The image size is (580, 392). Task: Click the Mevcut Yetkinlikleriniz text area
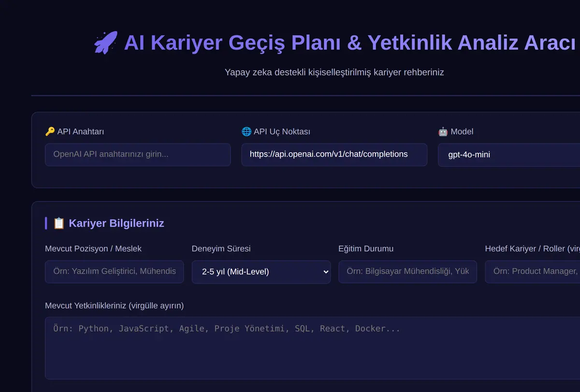coord(312,348)
